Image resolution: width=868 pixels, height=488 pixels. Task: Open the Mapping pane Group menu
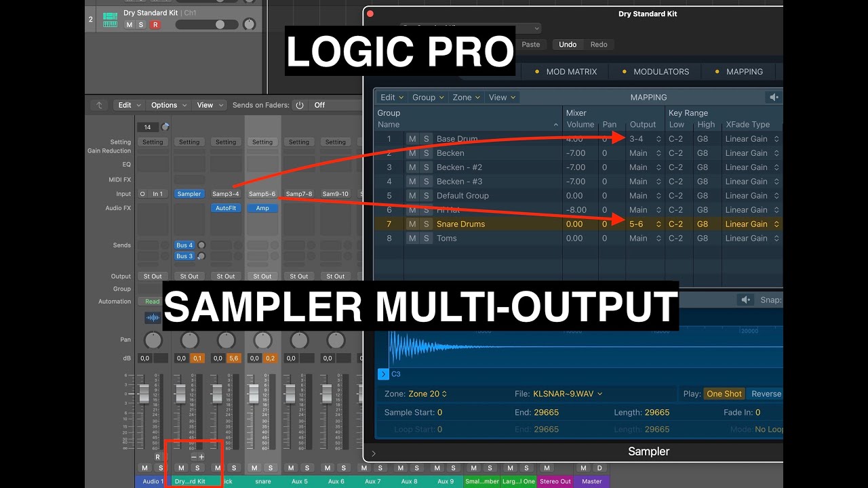click(428, 98)
